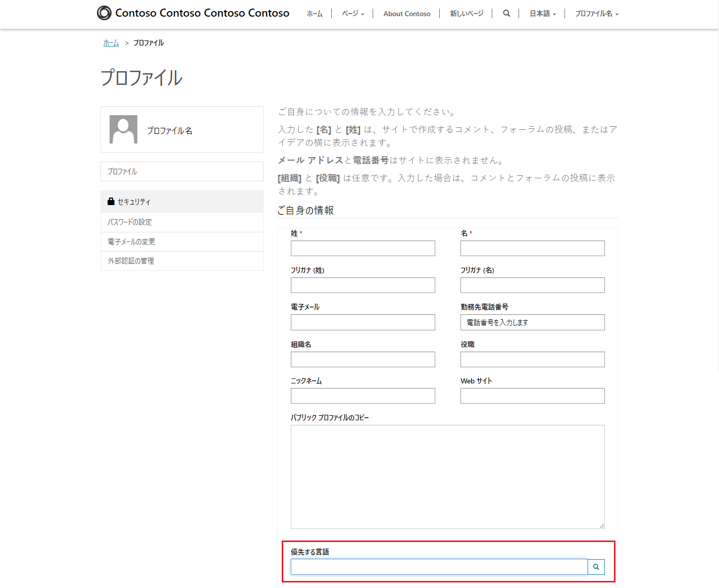Click the プロファイル breadcrumb text
This screenshot has height=588, width=719.
coord(148,43)
